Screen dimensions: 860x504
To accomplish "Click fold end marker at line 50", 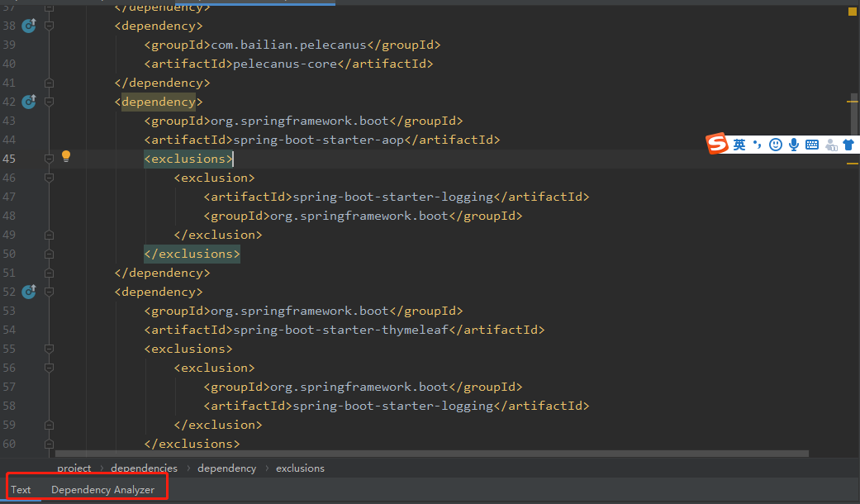I will [x=49, y=254].
